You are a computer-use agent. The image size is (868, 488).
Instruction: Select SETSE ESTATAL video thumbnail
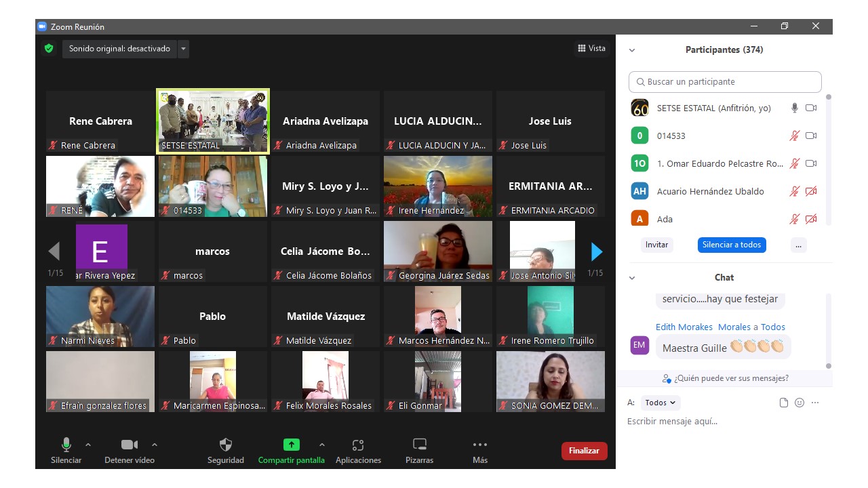tap(213, 121)
